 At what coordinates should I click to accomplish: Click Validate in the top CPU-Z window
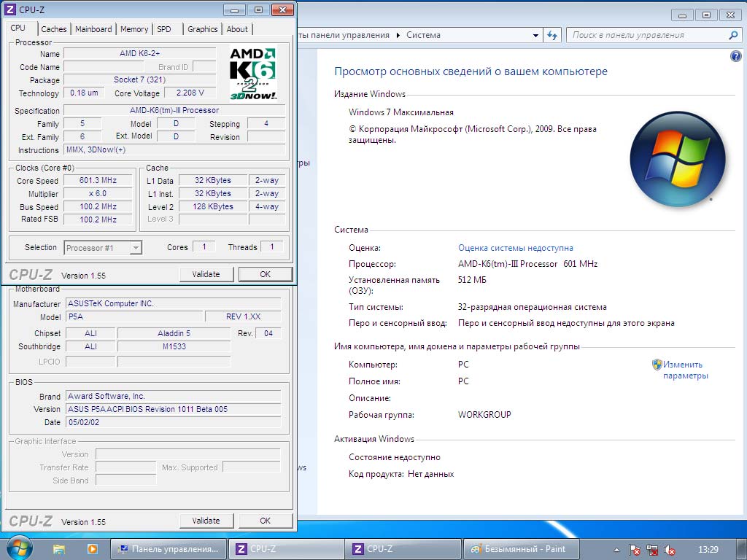pyautogui.click(x=206, y=274)
